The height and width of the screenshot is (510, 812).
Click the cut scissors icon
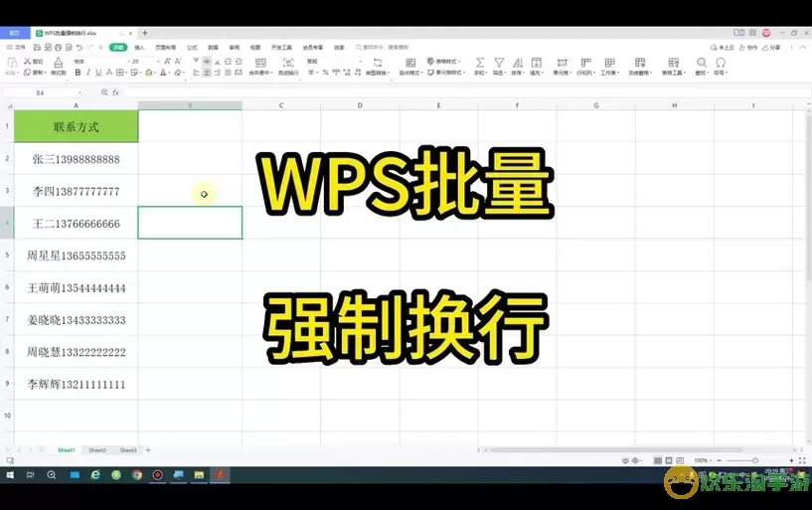(27, 61)
